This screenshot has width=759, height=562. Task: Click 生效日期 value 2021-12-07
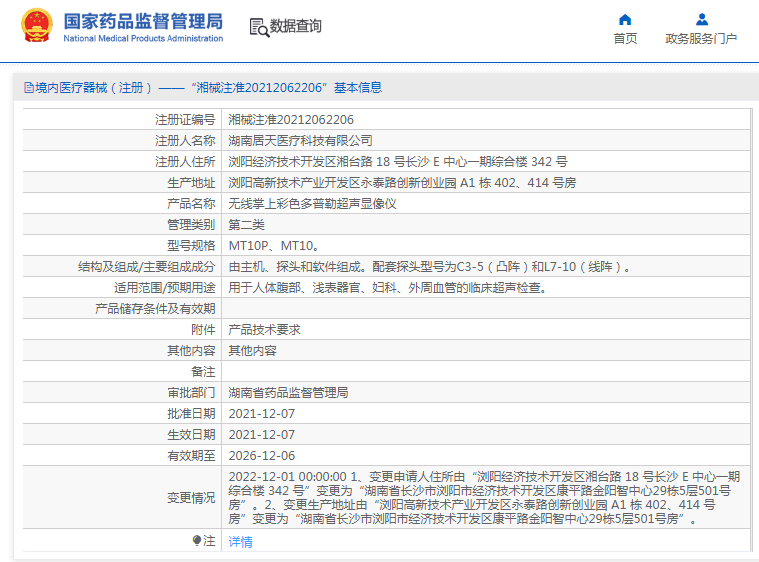262,435
